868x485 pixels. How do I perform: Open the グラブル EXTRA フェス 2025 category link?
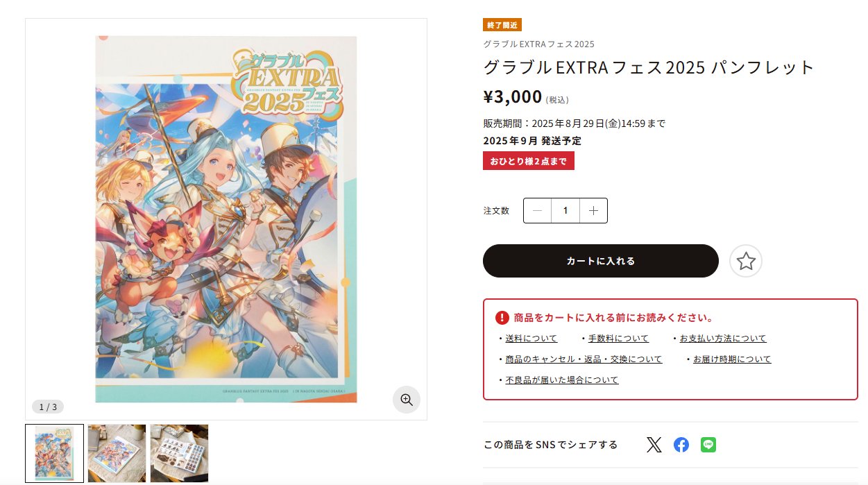pos(538,44)
